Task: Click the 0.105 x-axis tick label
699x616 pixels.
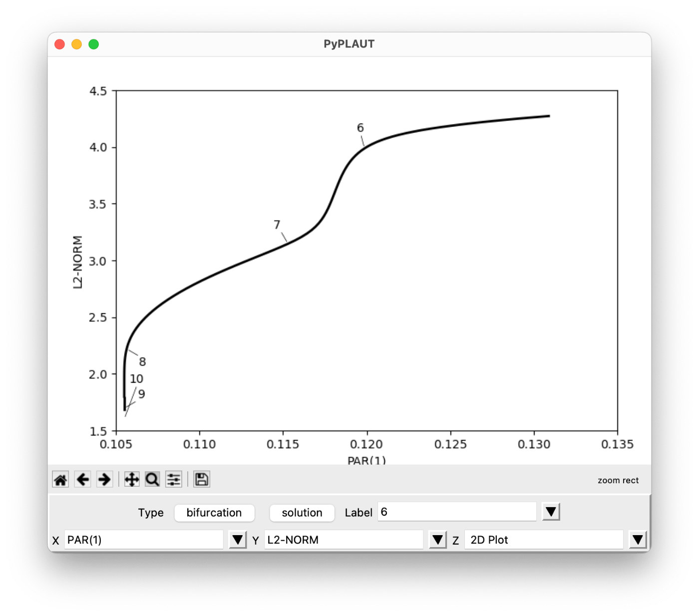Action: [116, 444]
